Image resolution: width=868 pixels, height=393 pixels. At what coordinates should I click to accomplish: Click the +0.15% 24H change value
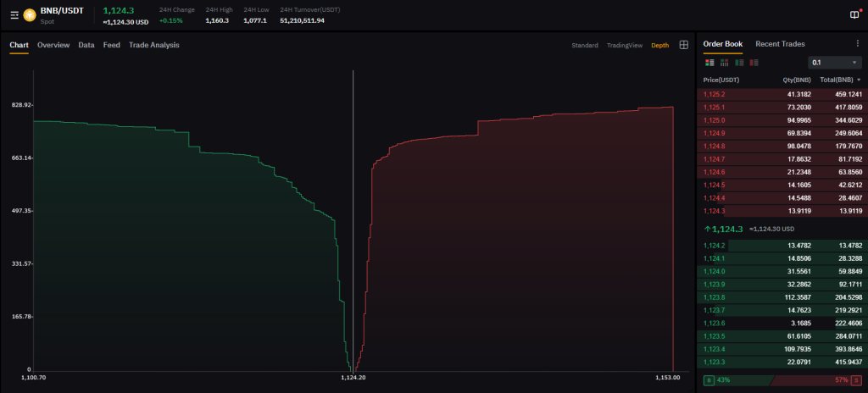[x=170, y=20]
